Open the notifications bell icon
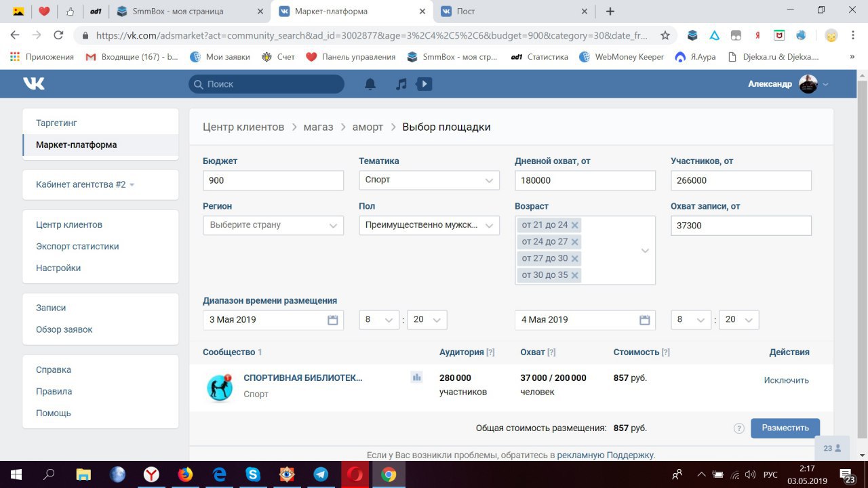This screenshot has height=488, width=868. pos(370,84)
